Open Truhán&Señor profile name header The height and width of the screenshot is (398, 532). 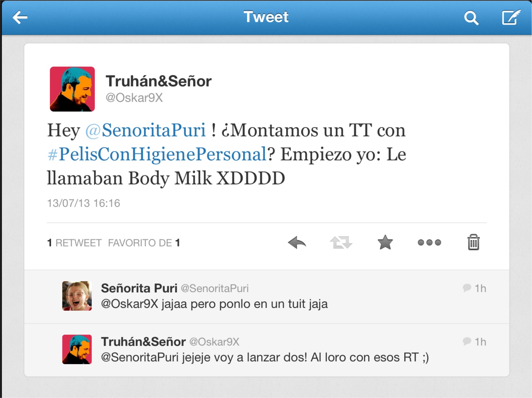159,81
